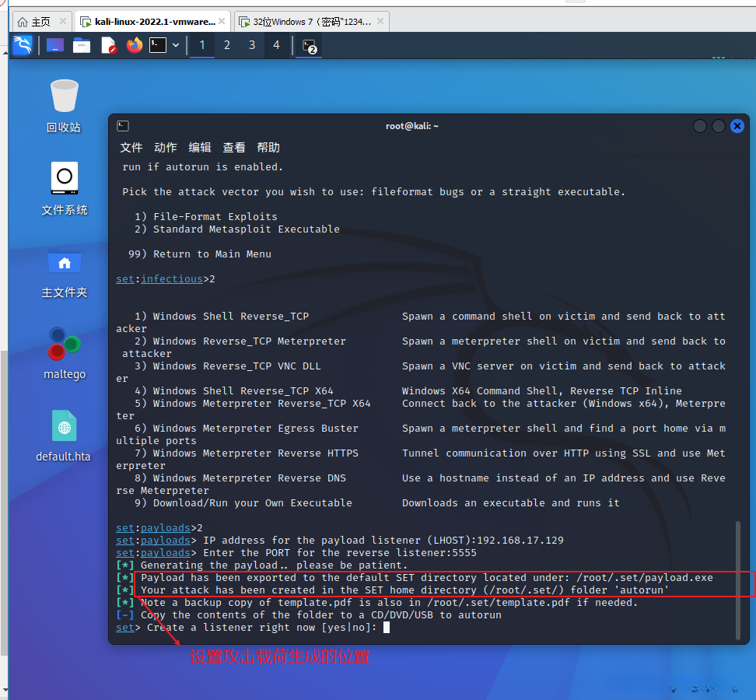Click "7) Windows Meterpreter Reverse HTTPS" text
Screen dimensions: 756x700
[247, 453]
